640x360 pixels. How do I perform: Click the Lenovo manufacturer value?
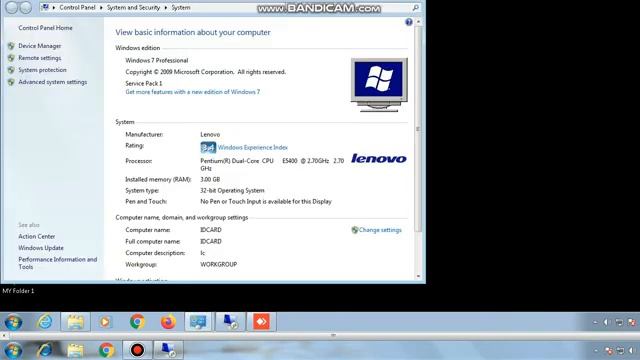[x=210, y=134]
